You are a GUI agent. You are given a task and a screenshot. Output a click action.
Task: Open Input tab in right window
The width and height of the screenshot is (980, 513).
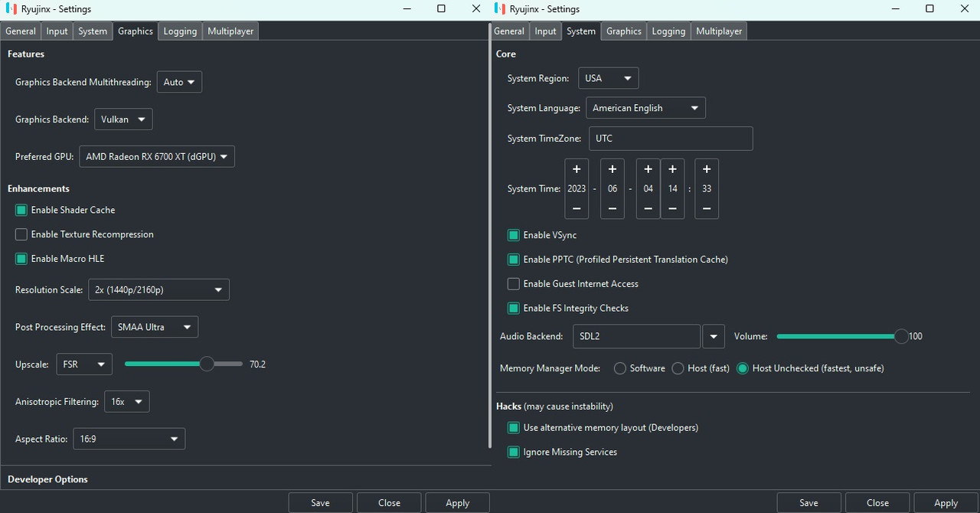546,31
